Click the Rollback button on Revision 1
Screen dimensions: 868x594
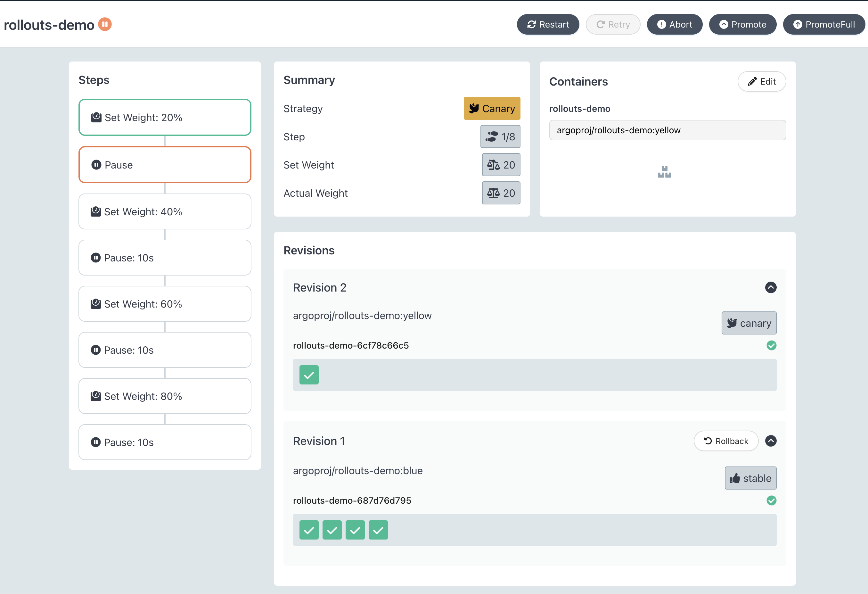[726, 441]
